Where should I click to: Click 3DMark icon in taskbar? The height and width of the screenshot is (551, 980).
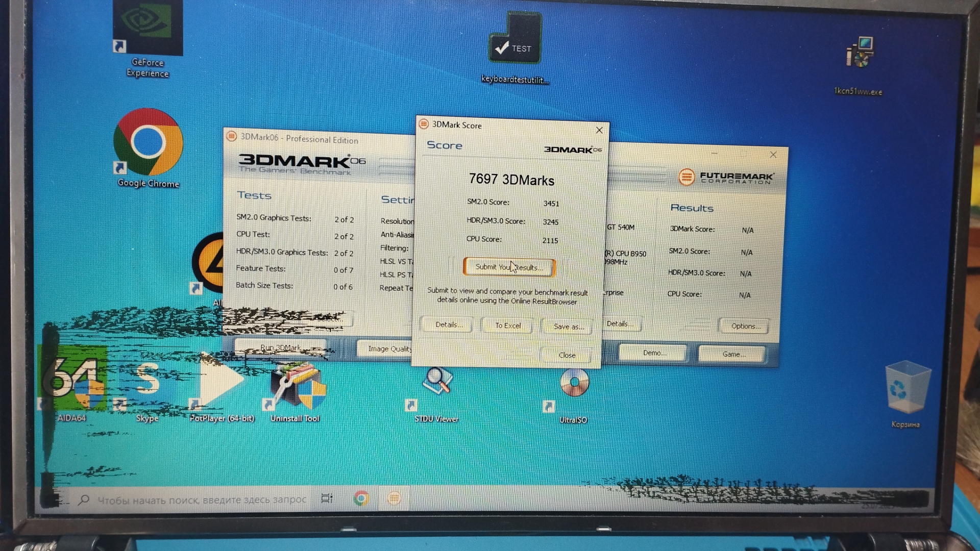pyautogui.click(x=394, y=498)
